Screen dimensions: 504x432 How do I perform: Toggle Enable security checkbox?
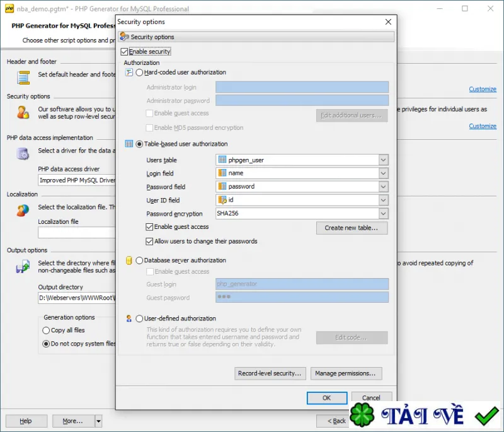coord(124,52)
